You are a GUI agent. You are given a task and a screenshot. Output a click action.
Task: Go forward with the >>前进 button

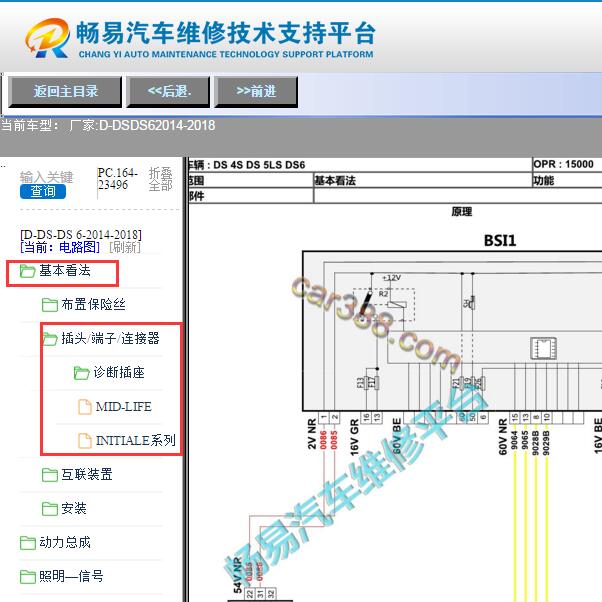coord(256,91)
